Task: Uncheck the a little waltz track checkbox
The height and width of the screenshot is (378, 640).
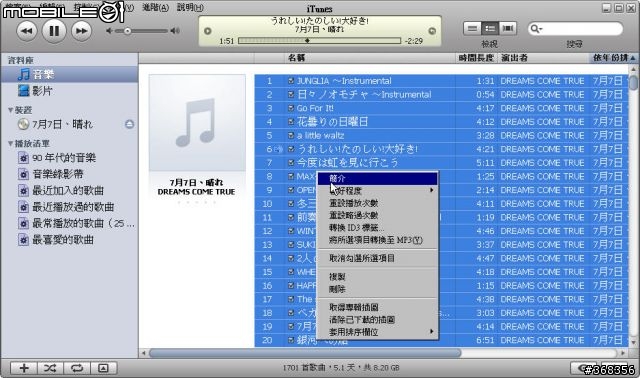Action: pos(291,136)
